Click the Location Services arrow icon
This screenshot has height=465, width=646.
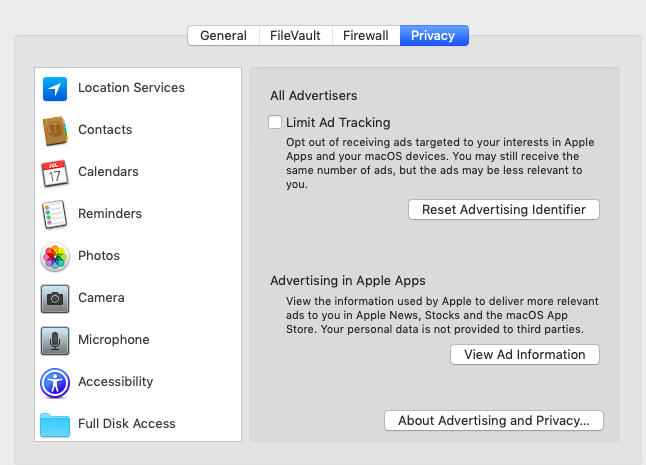55,89
